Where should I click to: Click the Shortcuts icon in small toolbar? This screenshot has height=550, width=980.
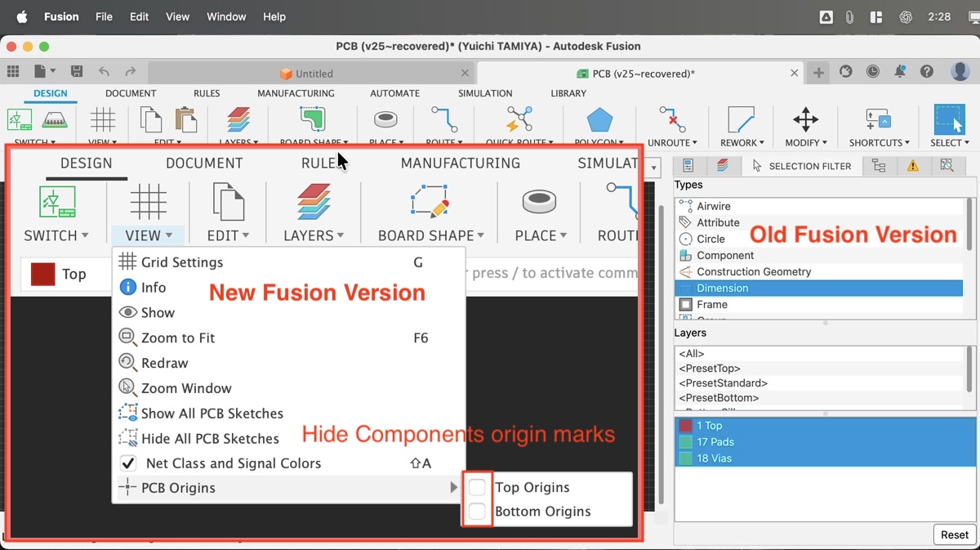point(879,119)
